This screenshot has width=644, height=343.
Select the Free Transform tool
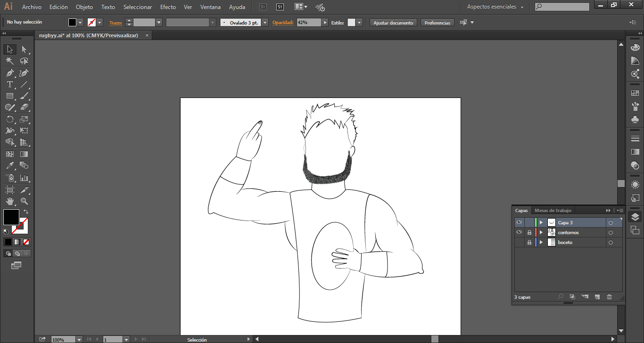[x=24, y=131]
